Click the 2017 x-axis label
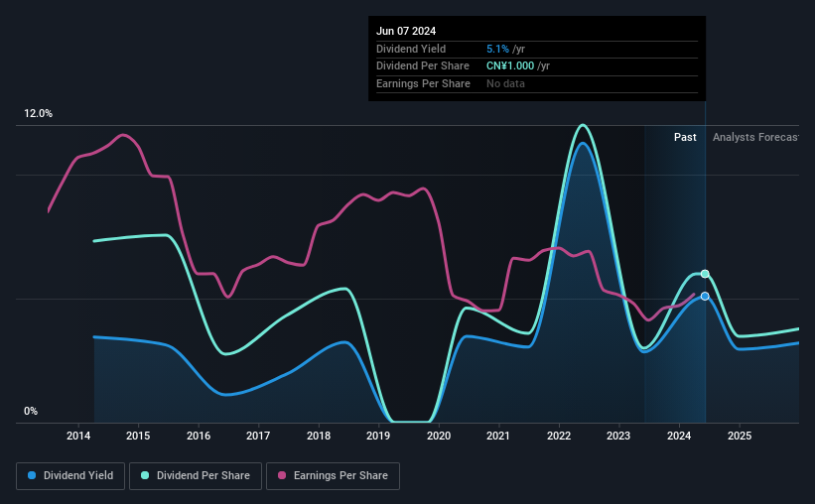Image resolution: width=815 pixels, height=504 pixels. [x=258, y=436]
